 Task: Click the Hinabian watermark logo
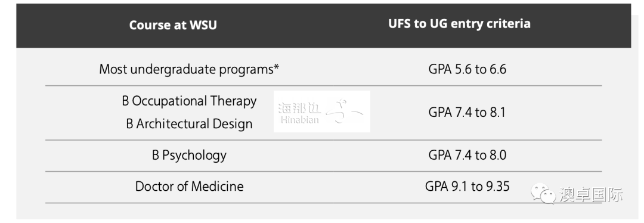[x=322, y=112]
